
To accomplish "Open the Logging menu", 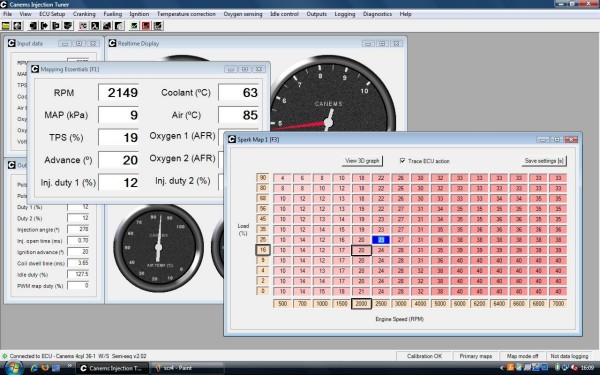I will [345, 14].
